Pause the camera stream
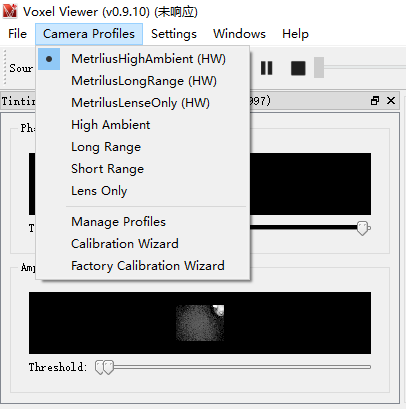The height and width of the screenshot is (409, 406). tap(267, 68)
